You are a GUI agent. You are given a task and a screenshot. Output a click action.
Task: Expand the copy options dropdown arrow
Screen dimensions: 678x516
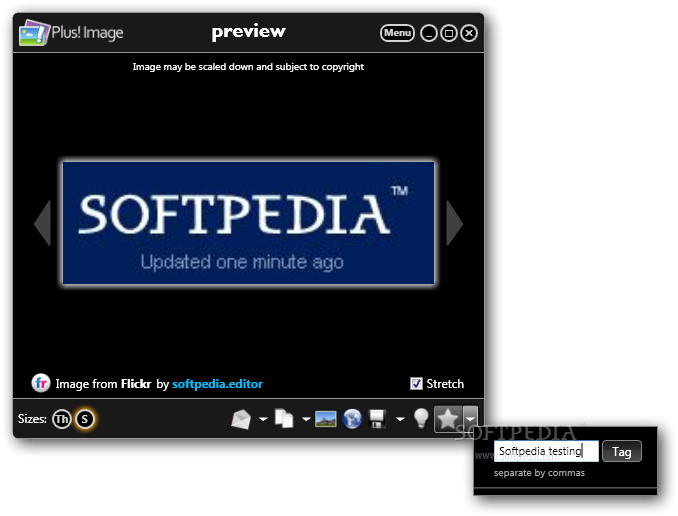306,419
